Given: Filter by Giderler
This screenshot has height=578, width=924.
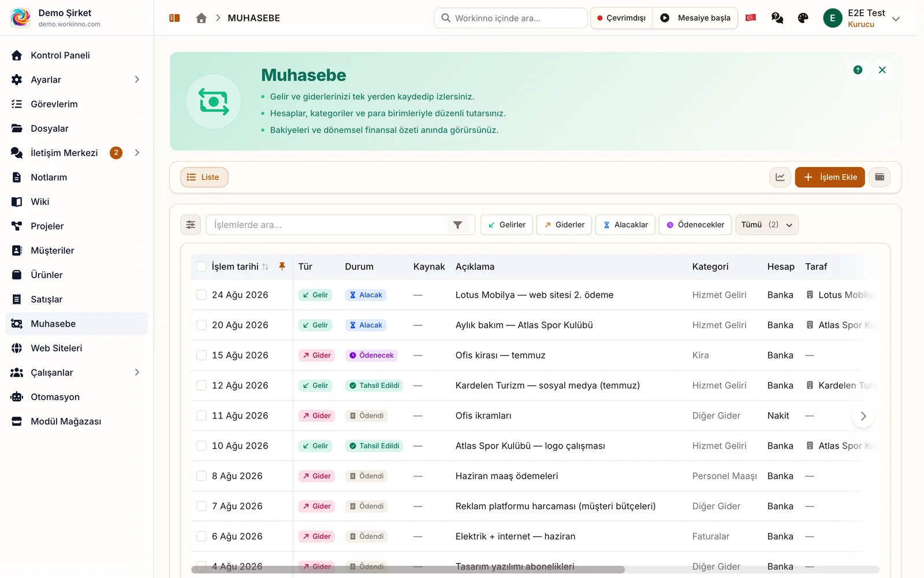Looking at the screenshot, I should 564,225.
